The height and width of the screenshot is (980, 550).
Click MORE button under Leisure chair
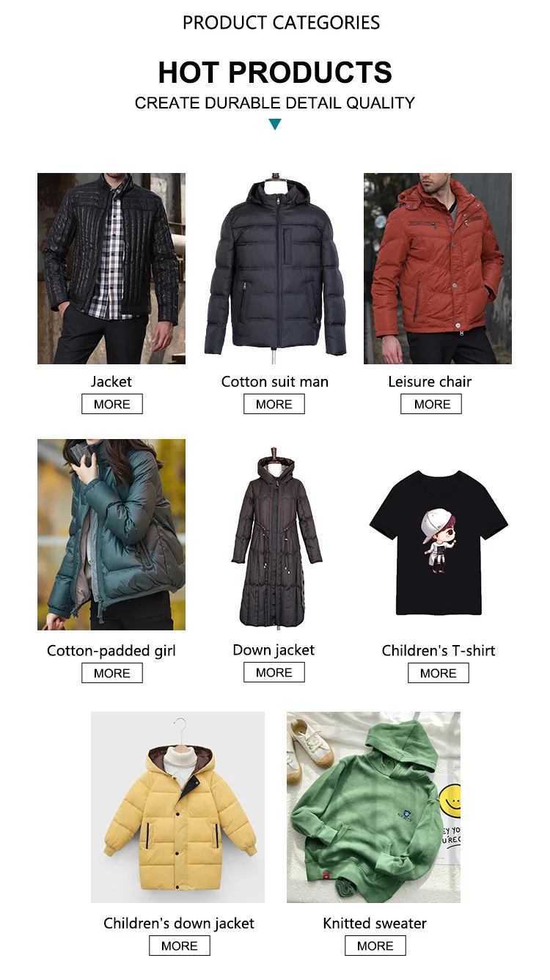click(431, 404)
